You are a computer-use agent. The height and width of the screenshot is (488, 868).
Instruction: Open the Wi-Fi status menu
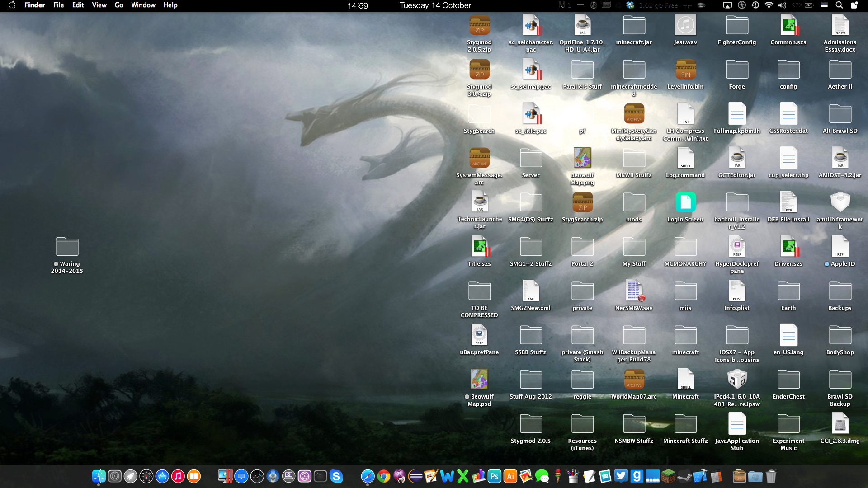pos(769,5)
